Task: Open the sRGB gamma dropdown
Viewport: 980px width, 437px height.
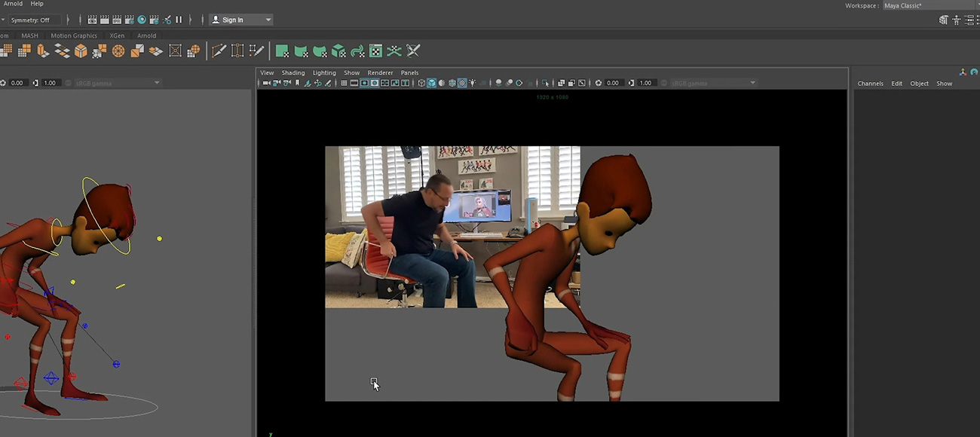Action: [x=709, y=83]
